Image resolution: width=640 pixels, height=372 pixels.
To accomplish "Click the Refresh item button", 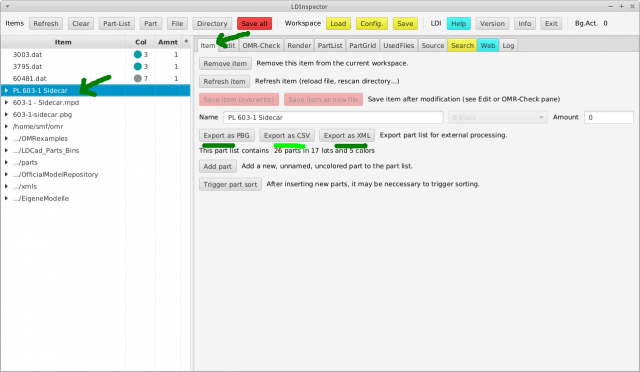I will tap(224, 81).
